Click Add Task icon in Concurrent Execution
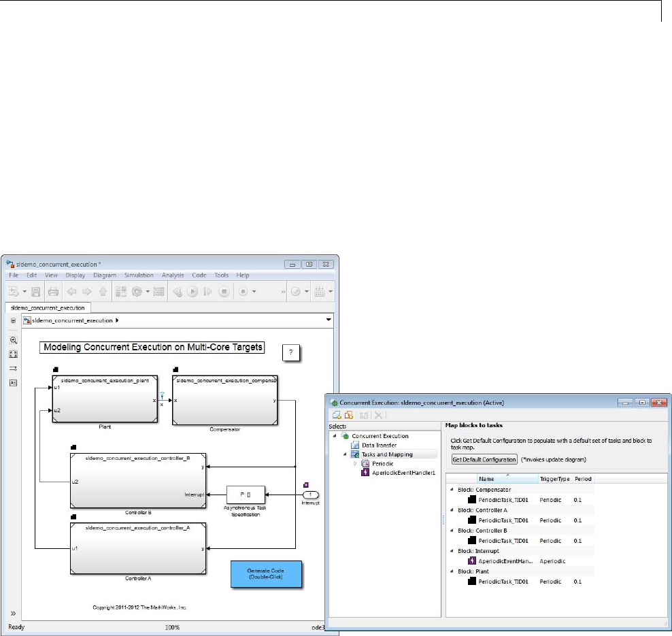This screenshot has width=672, height=636. point(337,415)
